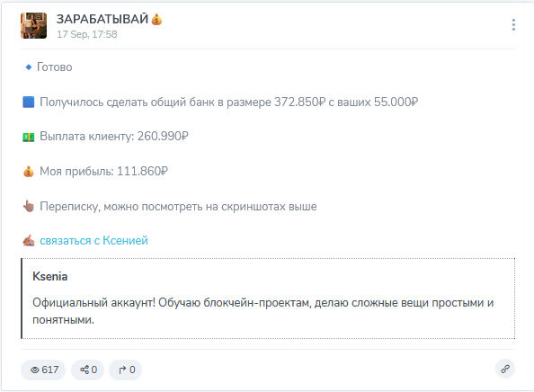The image size is (534, 392).
Task: Click the views counter showing 617
Action: tap(43, 370)
